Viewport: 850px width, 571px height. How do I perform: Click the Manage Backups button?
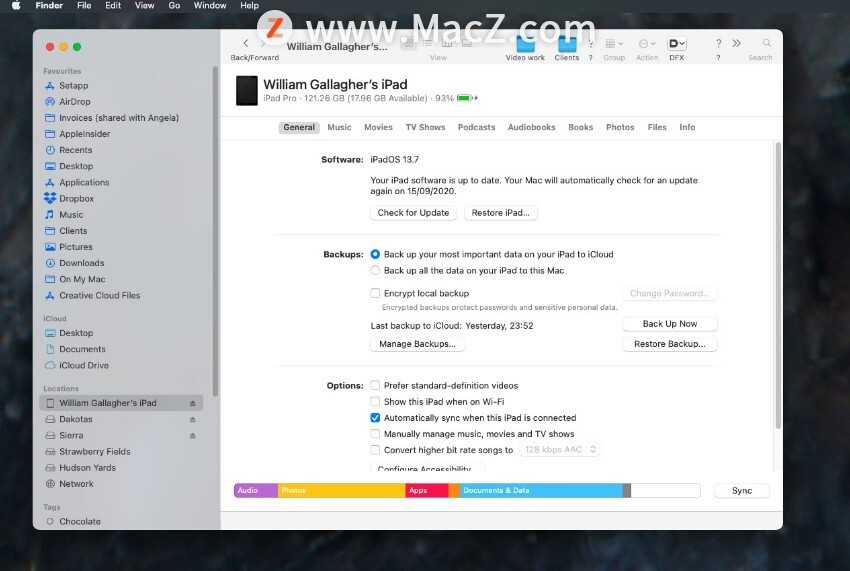417,344
